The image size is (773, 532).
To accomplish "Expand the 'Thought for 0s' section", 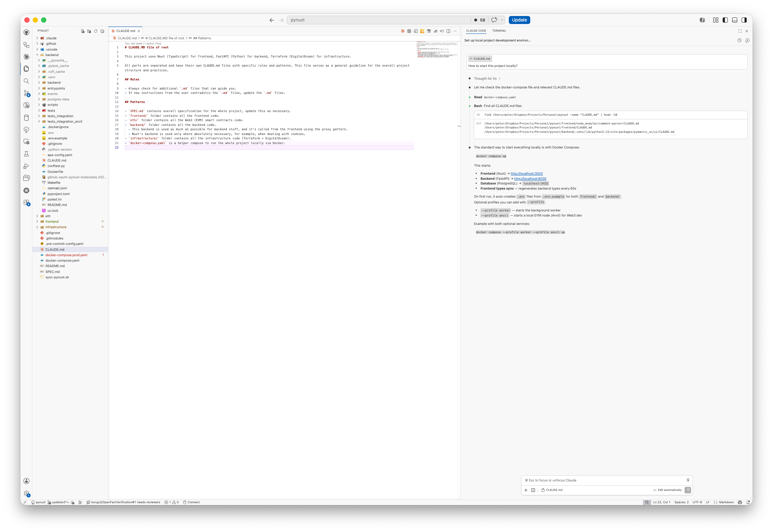I will click(487, 79).
